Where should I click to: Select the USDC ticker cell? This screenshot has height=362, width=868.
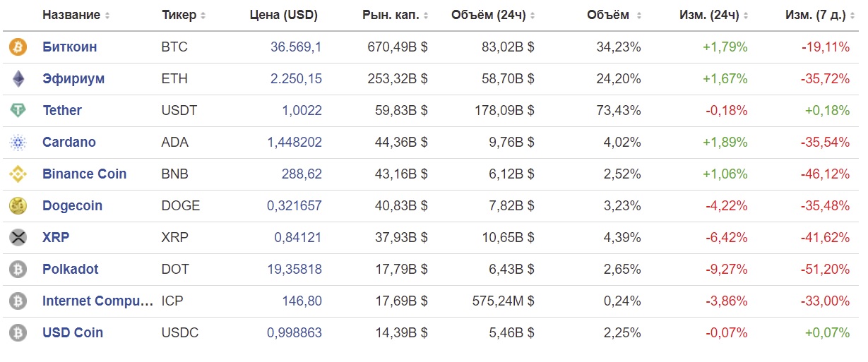coord(180,333)
